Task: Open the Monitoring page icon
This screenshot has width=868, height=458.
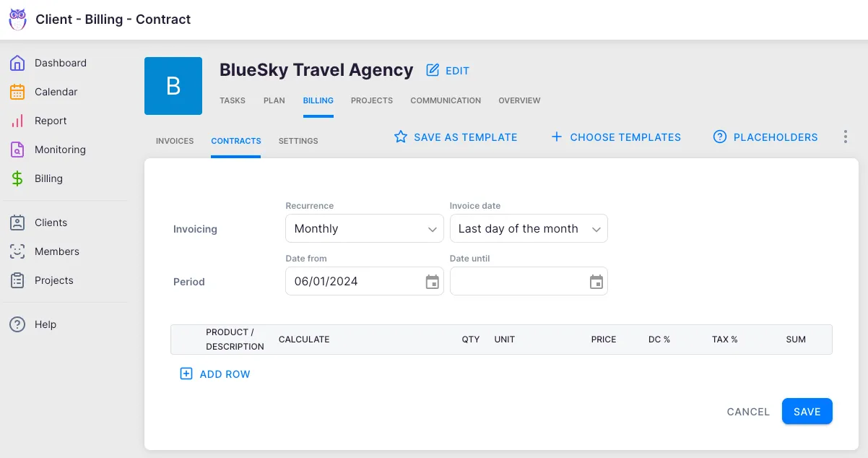Action: pos(17,150)
